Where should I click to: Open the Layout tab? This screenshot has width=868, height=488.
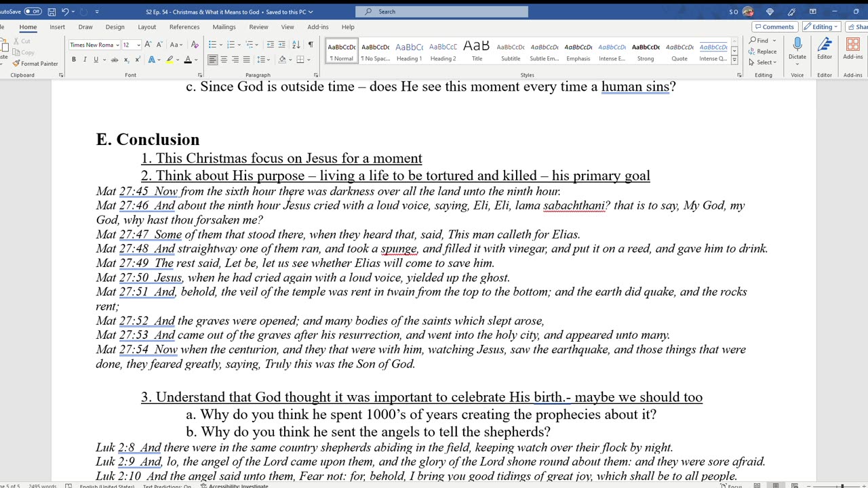(146, 27)
